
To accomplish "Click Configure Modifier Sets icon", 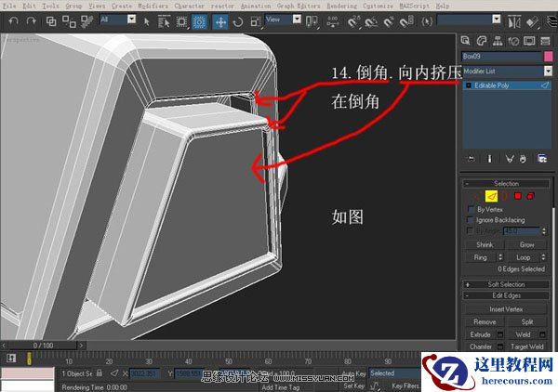I will pyautogui.click(x=542, y=159).
